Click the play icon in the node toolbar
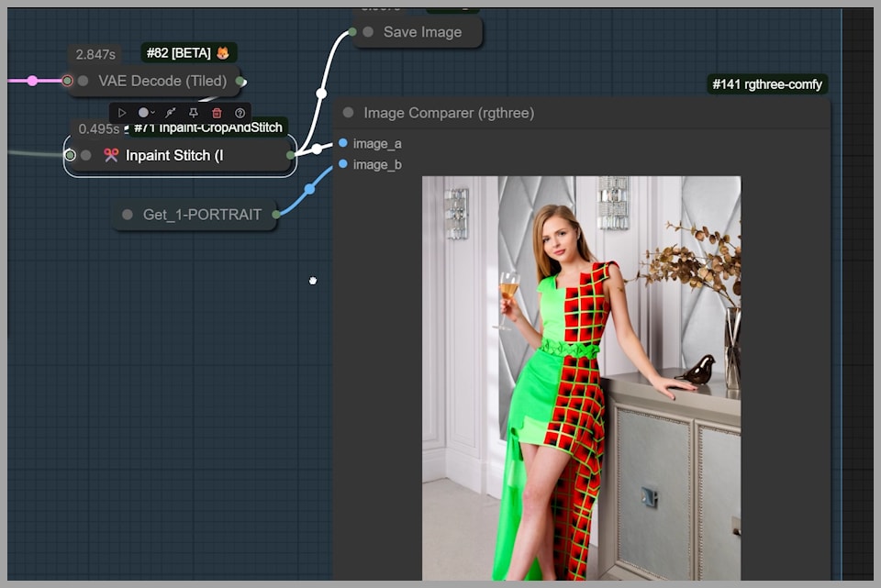Viewport: 881px width, 588px height. pos(122,113)
